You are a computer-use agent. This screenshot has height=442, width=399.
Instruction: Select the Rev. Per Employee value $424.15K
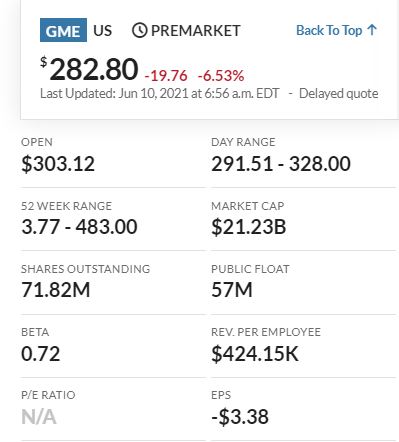[255, 354]
